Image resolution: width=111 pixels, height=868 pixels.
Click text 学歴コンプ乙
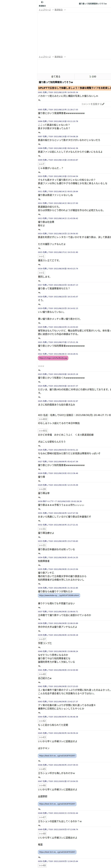(x=45, y=643)
